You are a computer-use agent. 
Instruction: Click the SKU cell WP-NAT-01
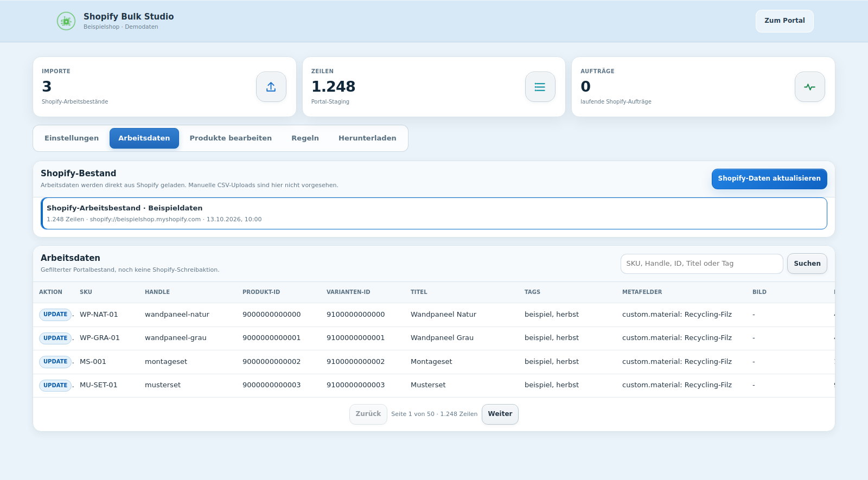pyautogui.click(x=99, y=315)
